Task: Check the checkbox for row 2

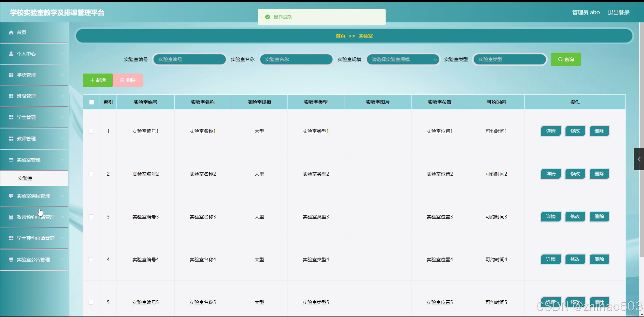Action: [91, 174]
